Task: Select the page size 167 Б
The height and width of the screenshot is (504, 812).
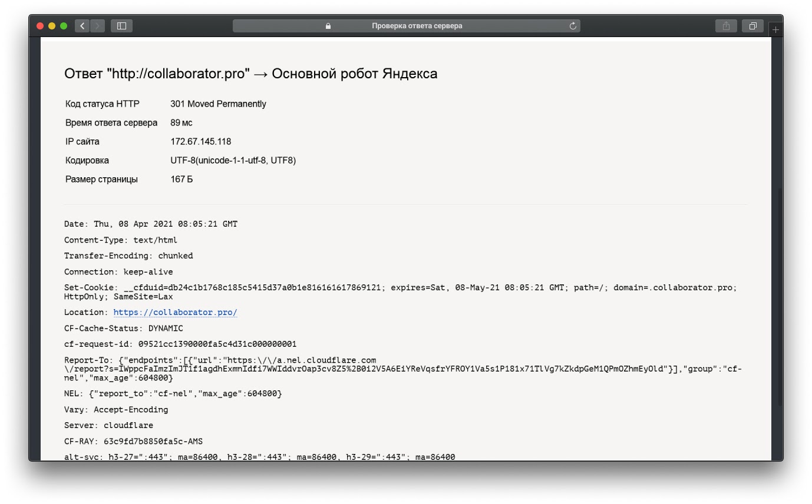Action: (181, 180)
